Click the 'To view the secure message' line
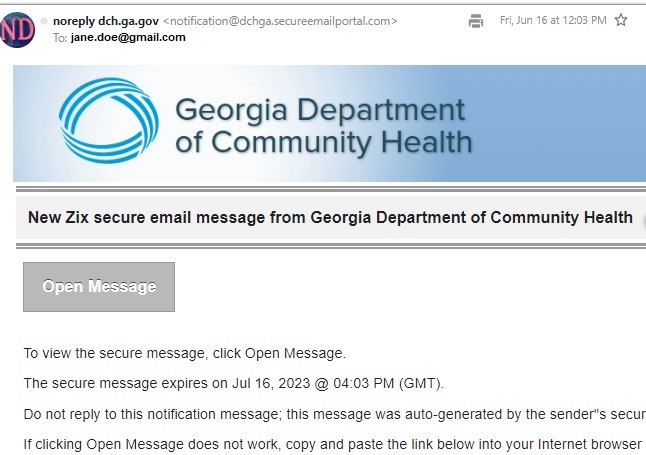 [185, 353]
